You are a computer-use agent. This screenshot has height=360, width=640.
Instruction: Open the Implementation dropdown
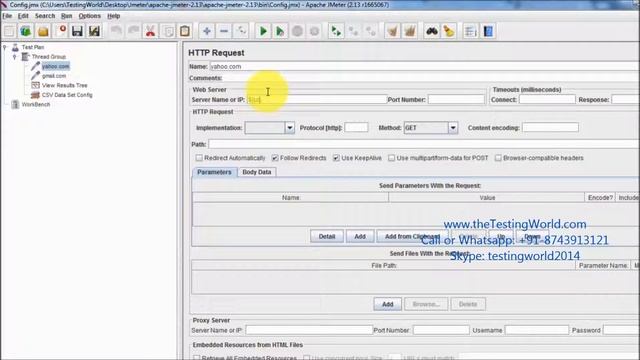pyautogui.click(x=290, y=128)
